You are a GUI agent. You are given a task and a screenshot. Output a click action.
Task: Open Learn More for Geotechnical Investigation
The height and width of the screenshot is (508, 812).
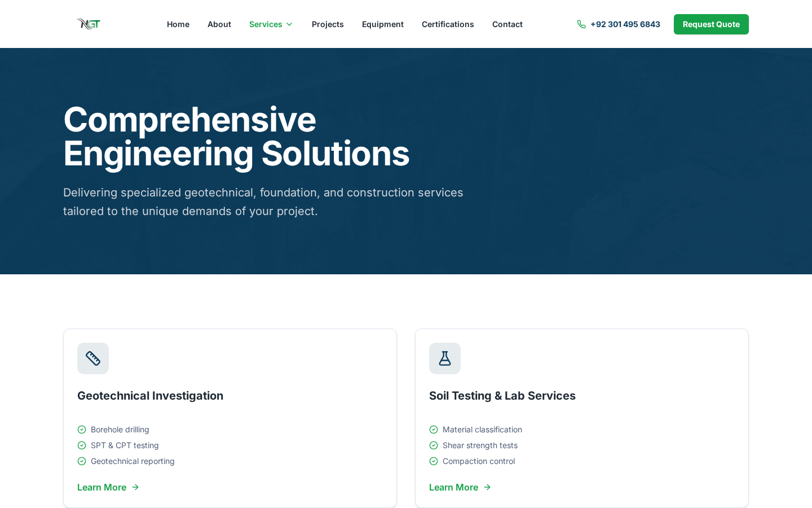[108, 487]
